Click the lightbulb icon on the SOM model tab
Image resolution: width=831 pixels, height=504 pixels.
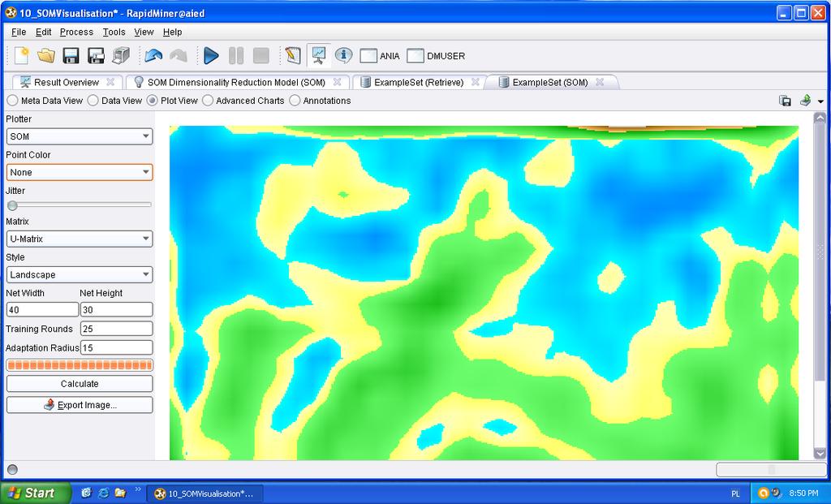139,82
